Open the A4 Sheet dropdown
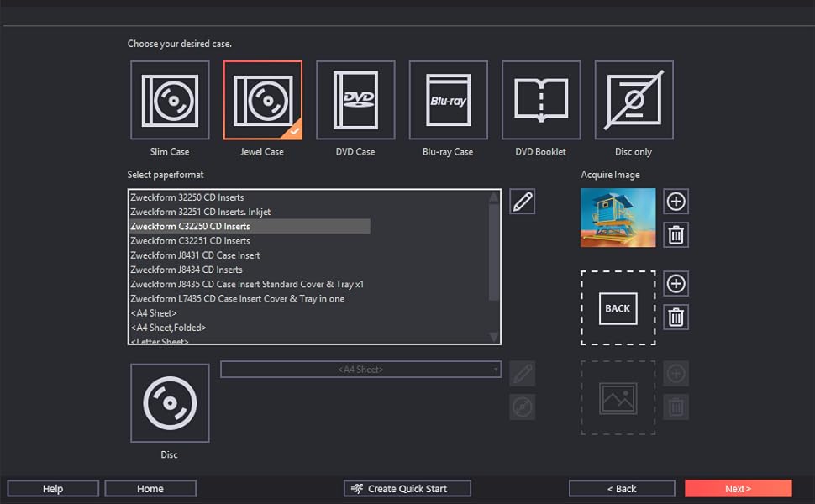The width and height of the screenshot is (815, 504). [x=360, y=370]
